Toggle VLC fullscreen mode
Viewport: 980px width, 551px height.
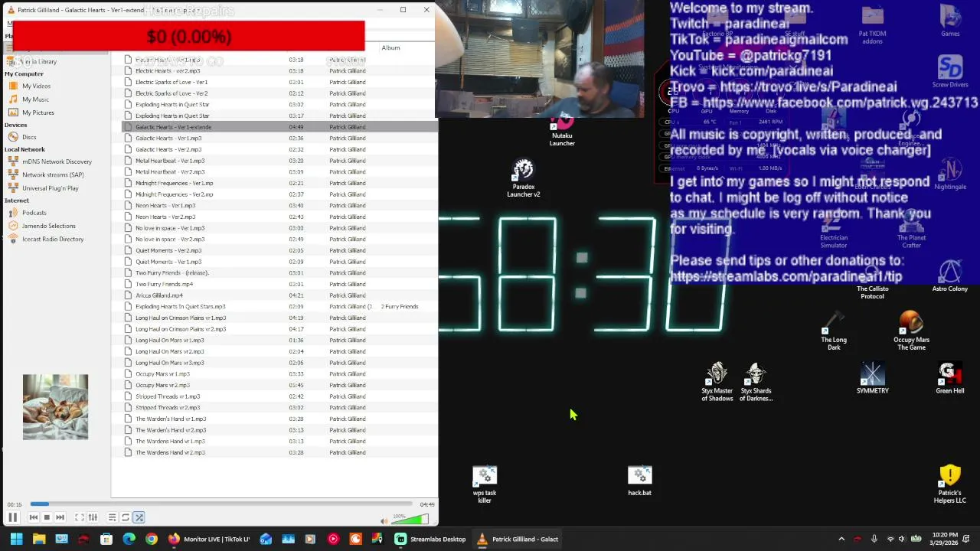coord(79,517)
